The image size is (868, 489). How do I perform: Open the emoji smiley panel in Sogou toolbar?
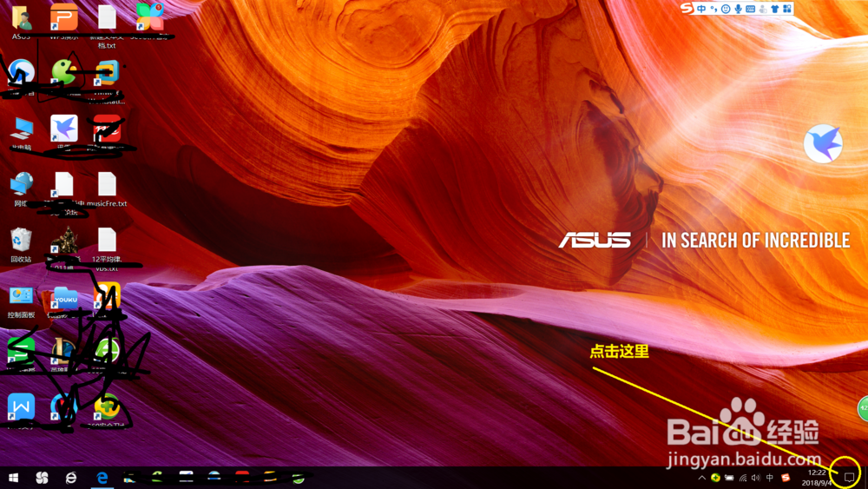(726, 9)
